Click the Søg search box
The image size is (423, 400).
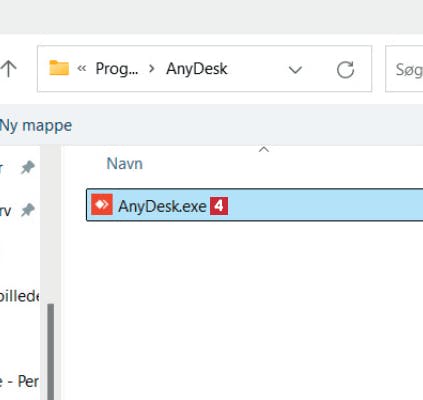(404, 69)
